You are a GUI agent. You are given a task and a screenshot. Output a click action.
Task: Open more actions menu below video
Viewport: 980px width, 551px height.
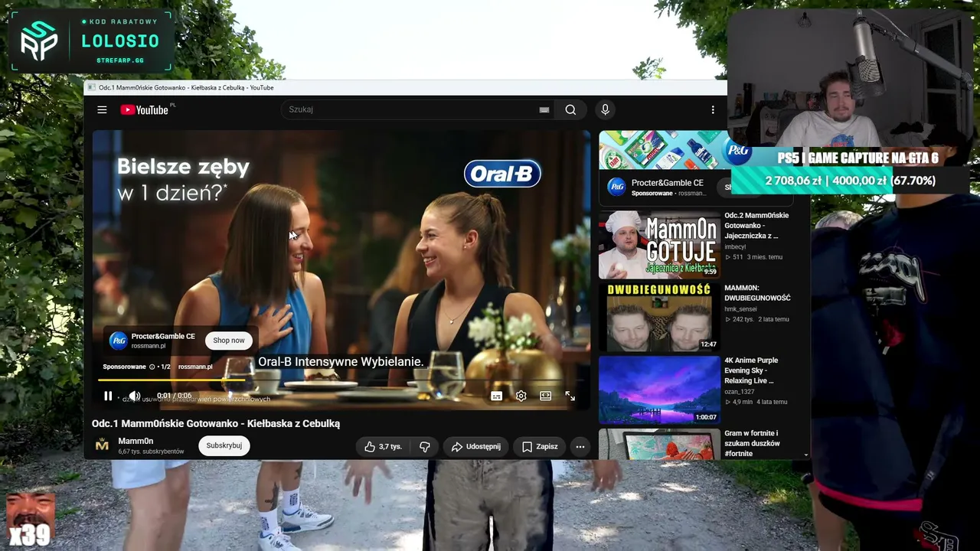pos(580,446)
